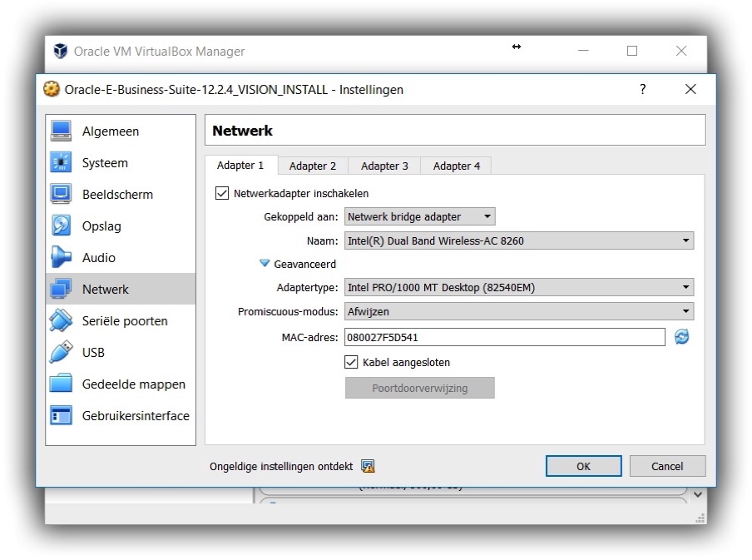Select Opslag label in the sidebar

point(101,226)
